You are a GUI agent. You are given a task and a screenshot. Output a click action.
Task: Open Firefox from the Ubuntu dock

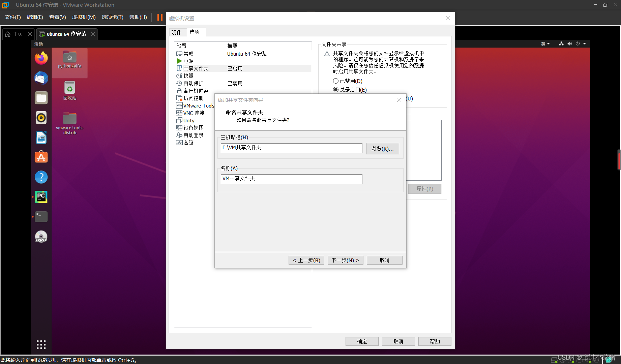41,58
